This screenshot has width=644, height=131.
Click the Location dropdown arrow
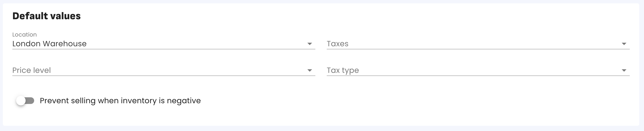(309, 44)
